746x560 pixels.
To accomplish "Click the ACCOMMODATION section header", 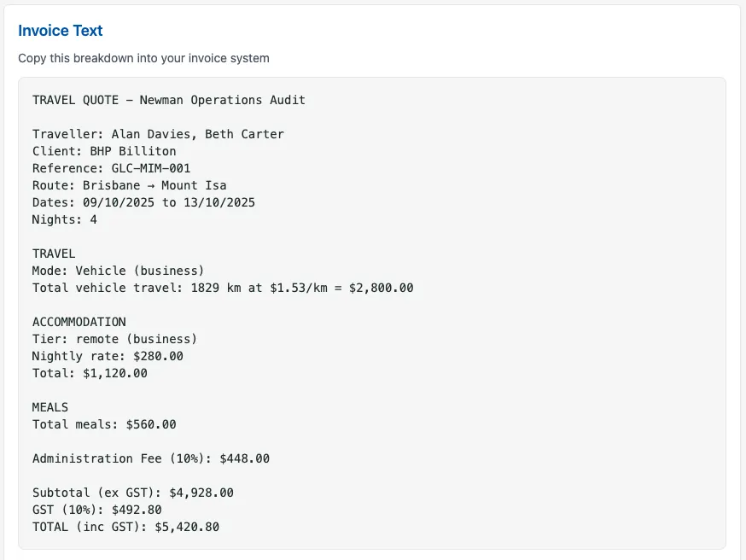I will point(79,322).
